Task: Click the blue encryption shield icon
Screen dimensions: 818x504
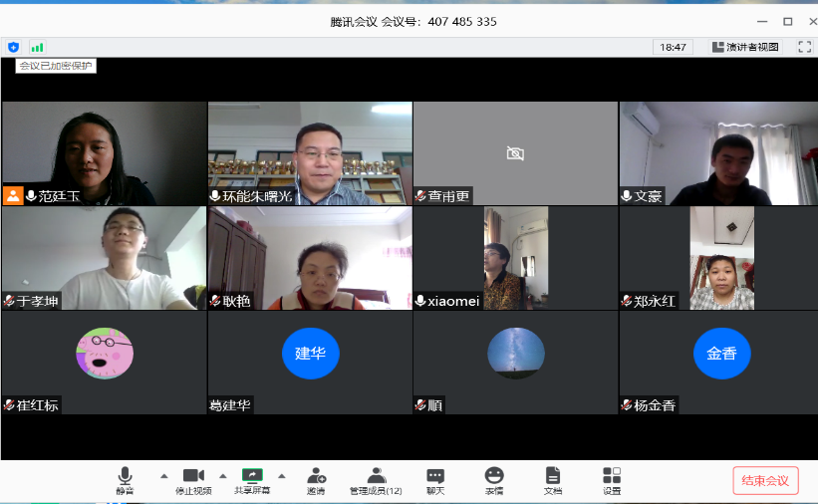Action: (13, 47)
